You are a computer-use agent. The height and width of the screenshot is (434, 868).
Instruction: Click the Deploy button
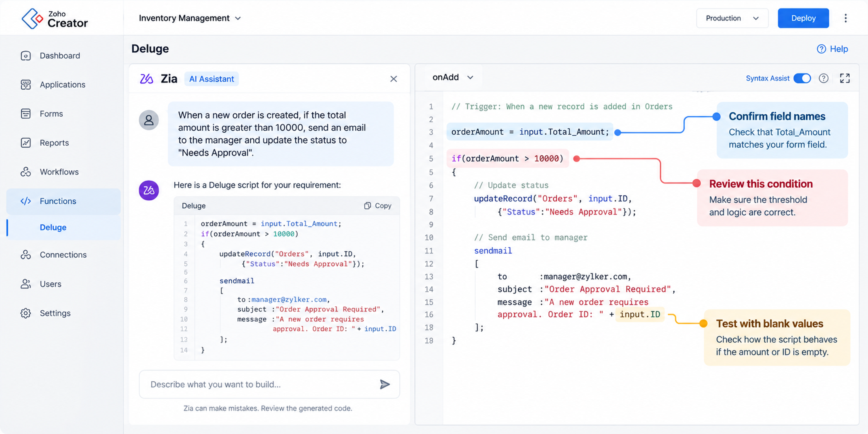803,18
